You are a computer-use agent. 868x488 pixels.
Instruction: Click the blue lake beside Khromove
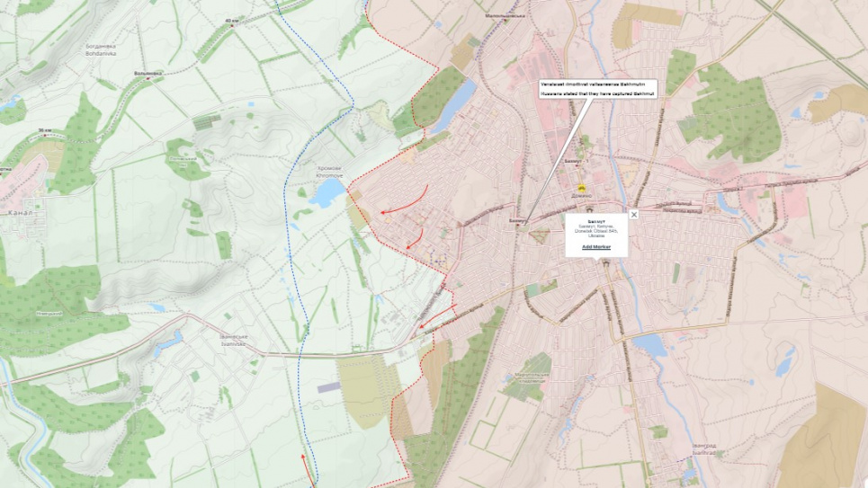(x=328, y=191)
